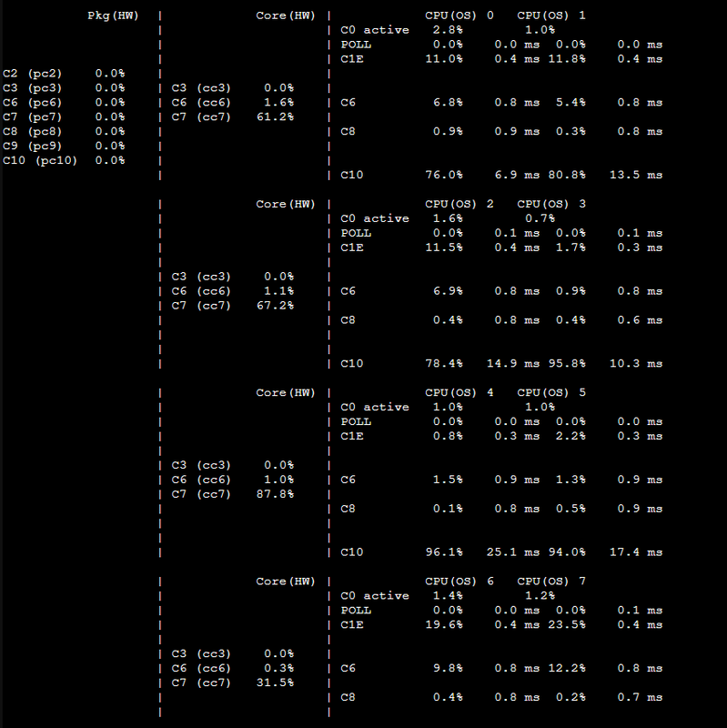Click the C7 (pc7) package row label

tap(32, 117)
